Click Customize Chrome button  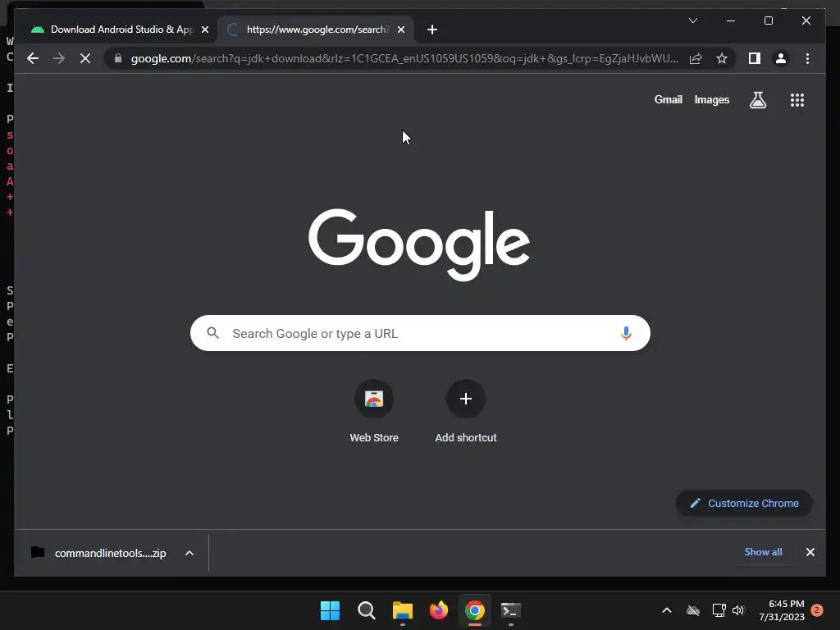[744, 503]
